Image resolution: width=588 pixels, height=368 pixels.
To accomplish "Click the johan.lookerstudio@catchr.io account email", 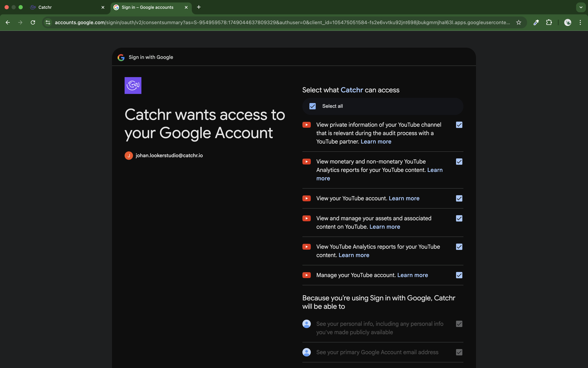I will click(169, 156).
